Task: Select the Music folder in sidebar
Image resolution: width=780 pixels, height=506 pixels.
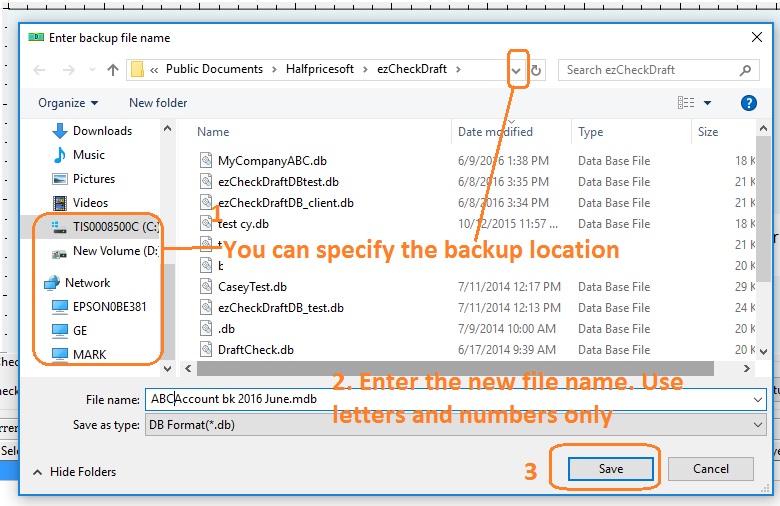Action: coord(89,155)
